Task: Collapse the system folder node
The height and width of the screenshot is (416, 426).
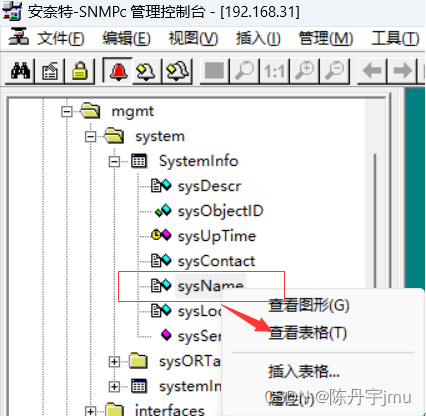Action: pyautogui.click(x=90, y=136)
